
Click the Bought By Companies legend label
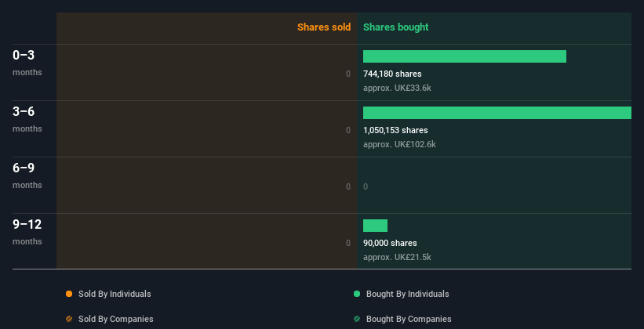pos(409,319)
